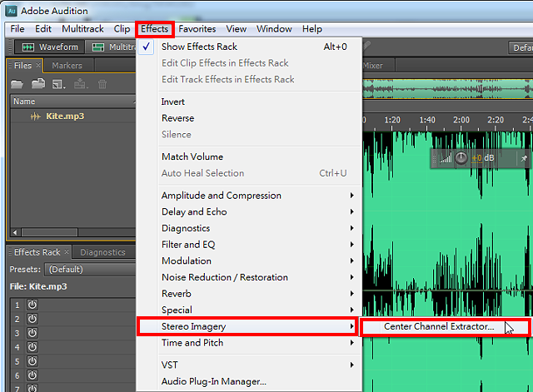Expand Noise Reduction / Restoration submenu

249,277
